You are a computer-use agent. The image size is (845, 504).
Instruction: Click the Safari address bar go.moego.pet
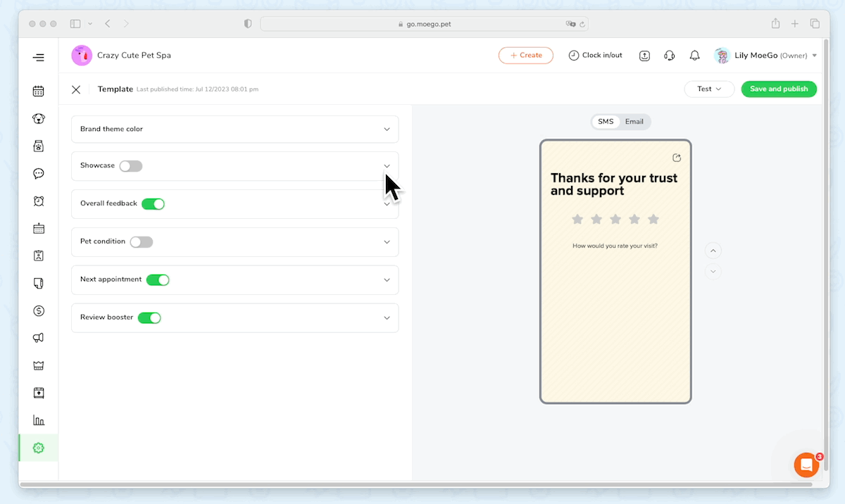(425, 24)
